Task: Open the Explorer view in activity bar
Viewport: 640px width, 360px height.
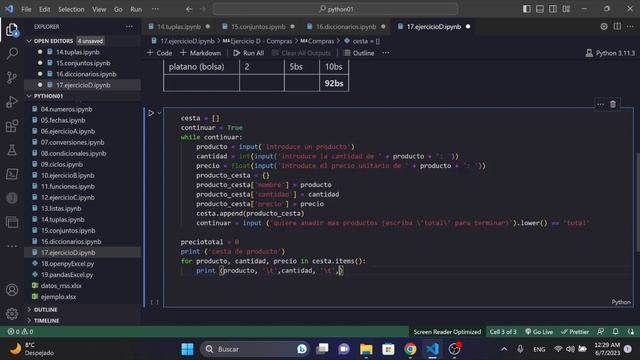Action: click(x=12, y=29)
